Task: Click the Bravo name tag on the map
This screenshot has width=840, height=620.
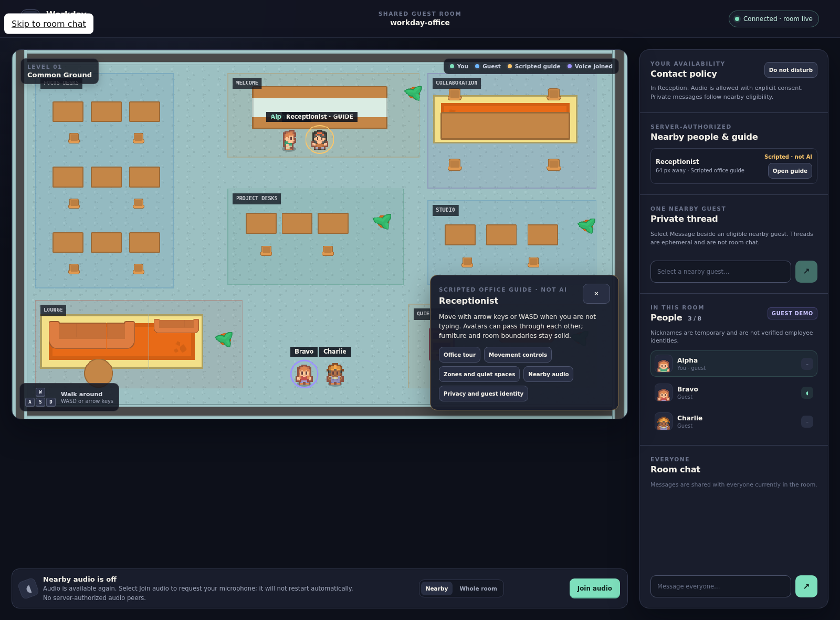Action: coord(304,352)
